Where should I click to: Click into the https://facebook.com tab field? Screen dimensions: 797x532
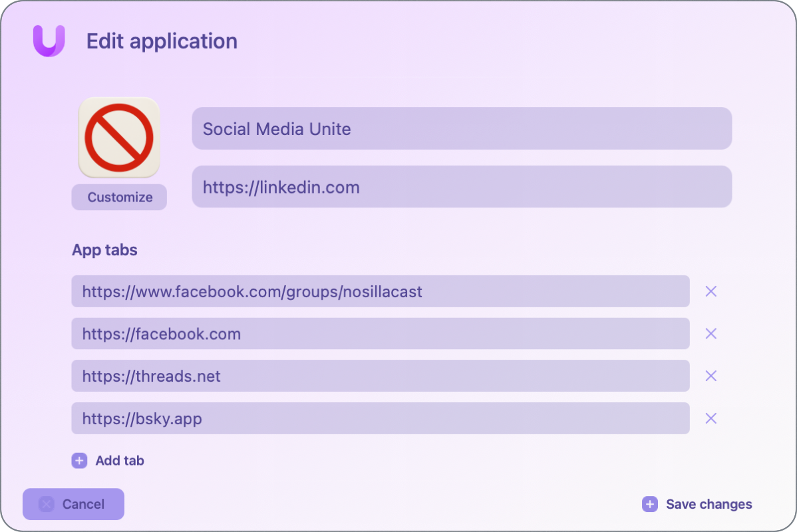pyautogui.click(x=380, y=333)
